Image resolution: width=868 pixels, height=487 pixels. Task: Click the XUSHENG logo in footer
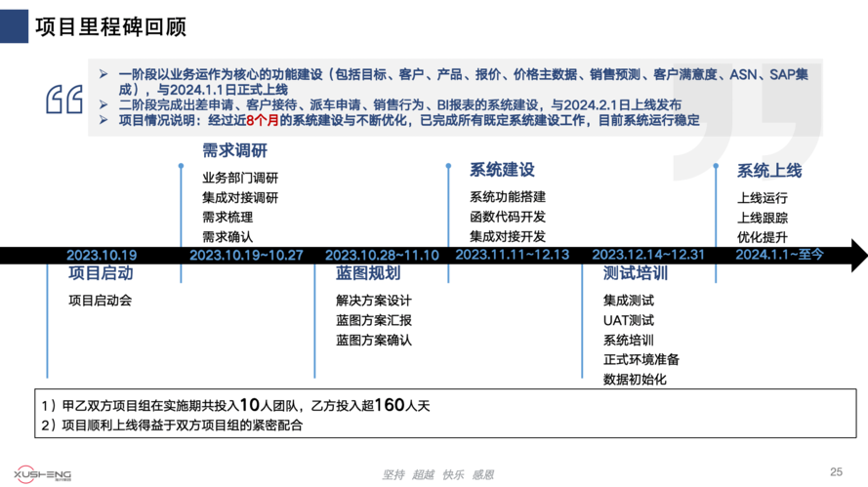(x=43, y=474)
